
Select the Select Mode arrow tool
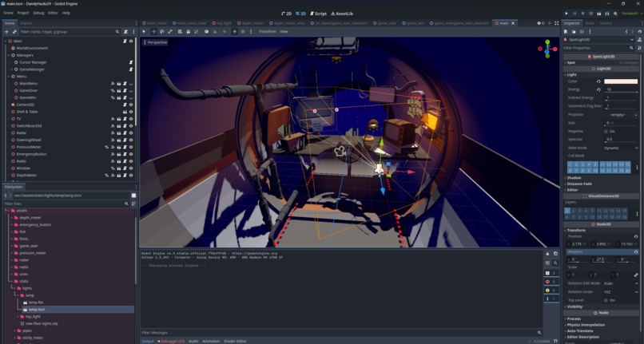tap(144, 32)
